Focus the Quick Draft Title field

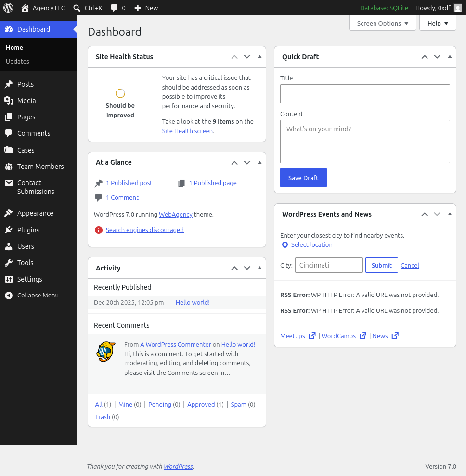coord(365,94)
